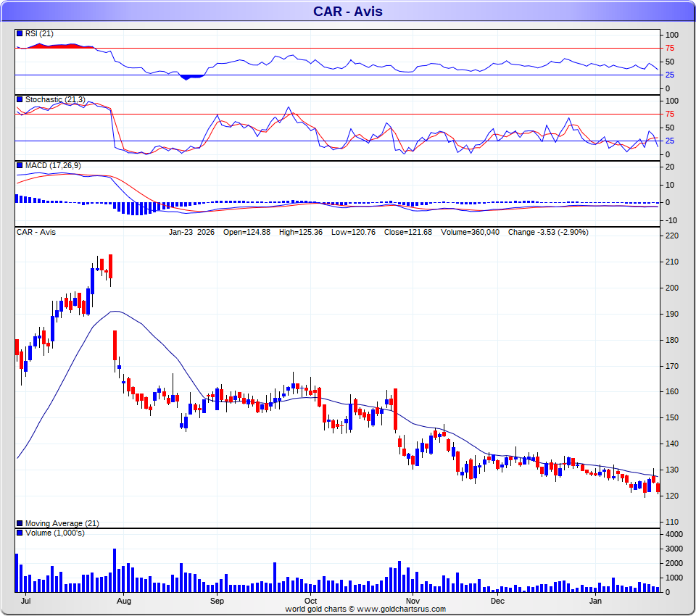Select the Aug label on time axis
The height and width of the screenshot is (616, 696).
tap(124, 602)
